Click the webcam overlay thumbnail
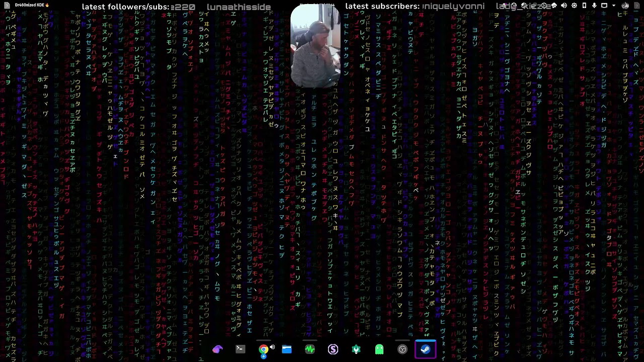This screenshot has height=362, width=644. point(315,45)
